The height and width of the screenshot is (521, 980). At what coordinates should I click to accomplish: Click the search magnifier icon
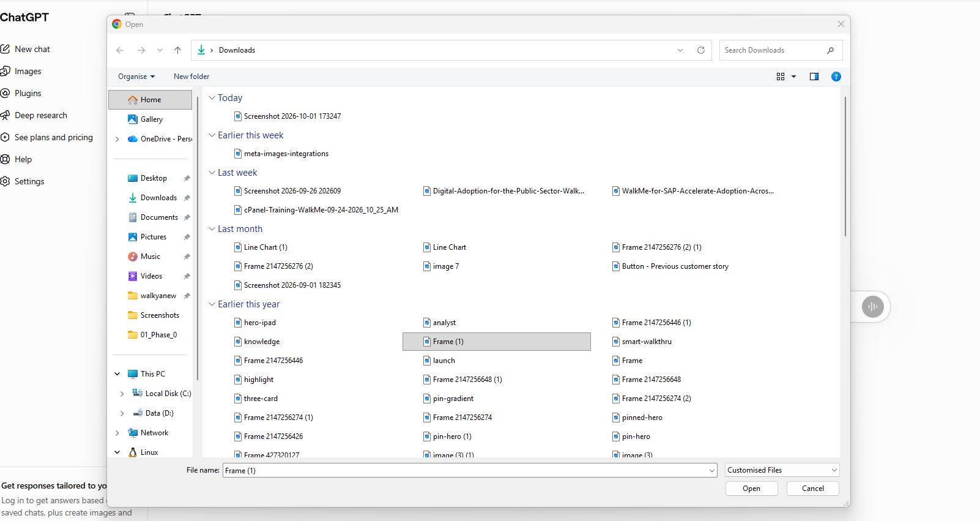(830, 50)
